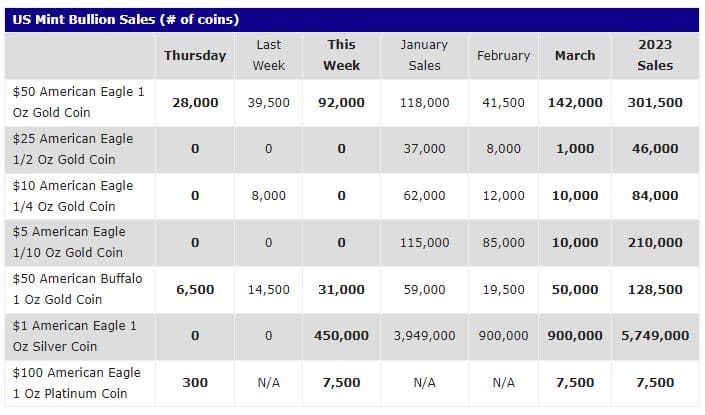Click the 14,500 Buffalo last week cell
705x415 pixels.
point(269,289)
